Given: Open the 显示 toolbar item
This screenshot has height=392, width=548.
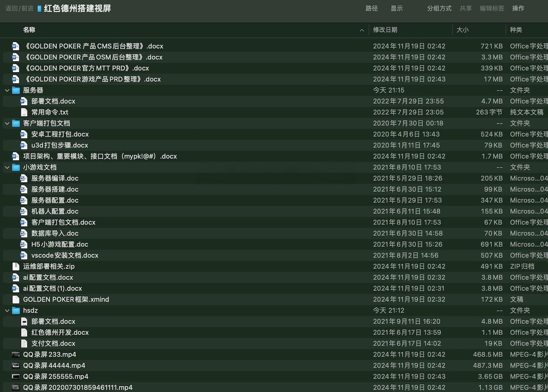Looking at the screenshot, I should [397, 8].
